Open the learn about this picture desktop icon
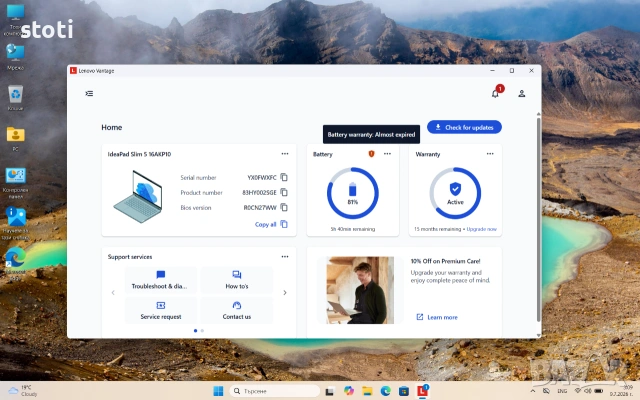This screenshot has height=400, width=640. click(16, 223)
